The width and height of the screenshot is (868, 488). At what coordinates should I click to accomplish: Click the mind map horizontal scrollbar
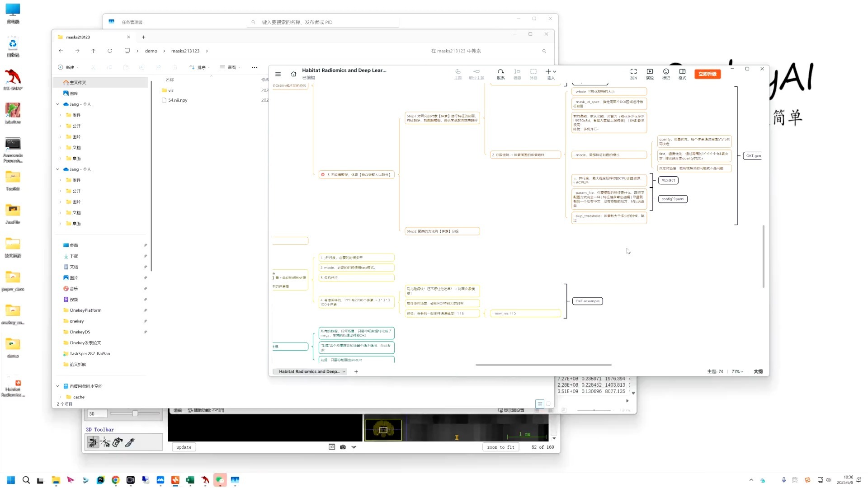(x=543, y=365)
